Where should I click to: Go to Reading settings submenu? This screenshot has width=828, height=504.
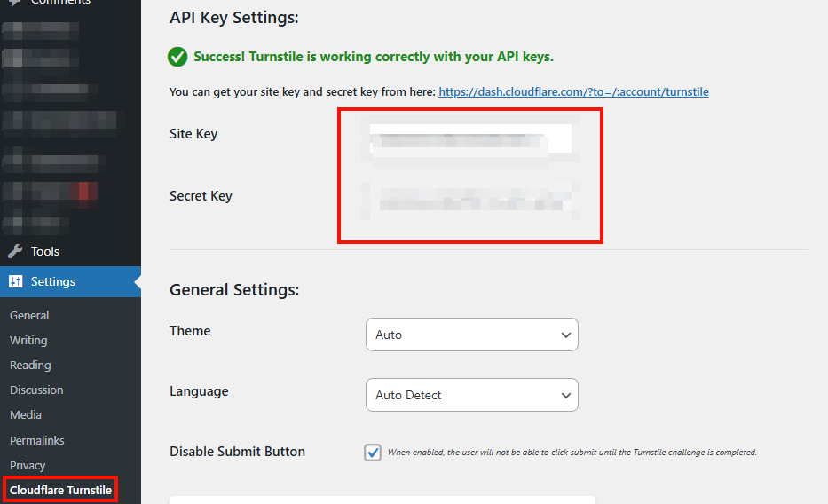point(30,365)
